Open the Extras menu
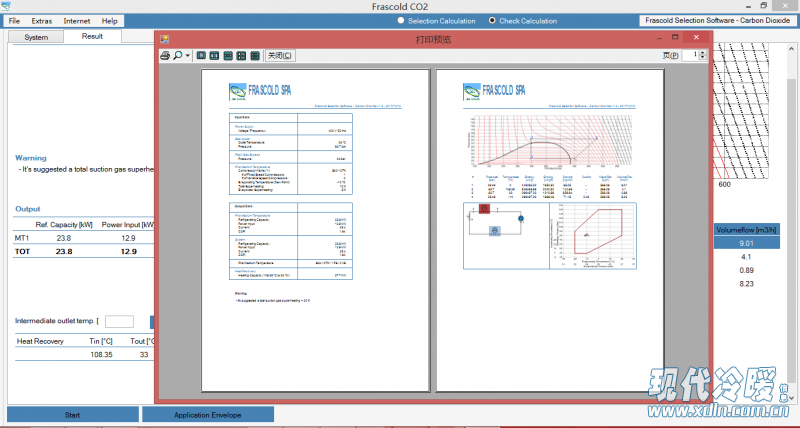 (x=41, y=21)
